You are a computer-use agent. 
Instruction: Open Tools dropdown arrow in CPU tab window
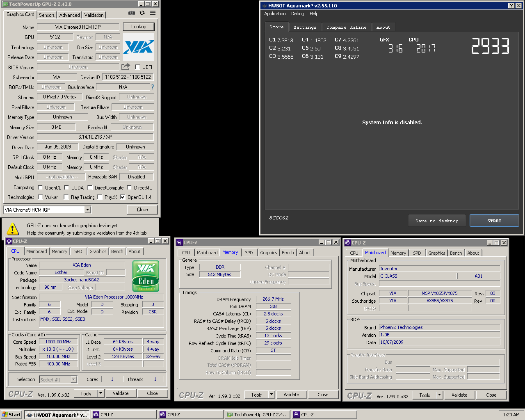coord(100,393)
